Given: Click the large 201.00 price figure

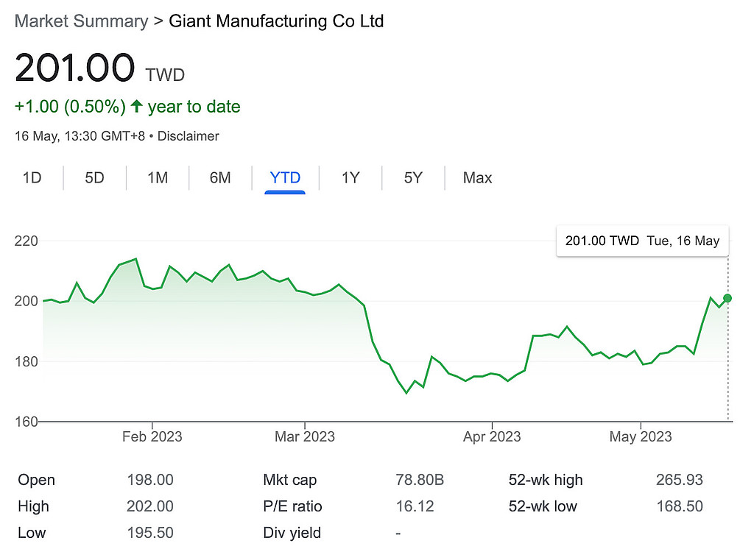Looking at the screenshot, I should (x=74, y=68).
